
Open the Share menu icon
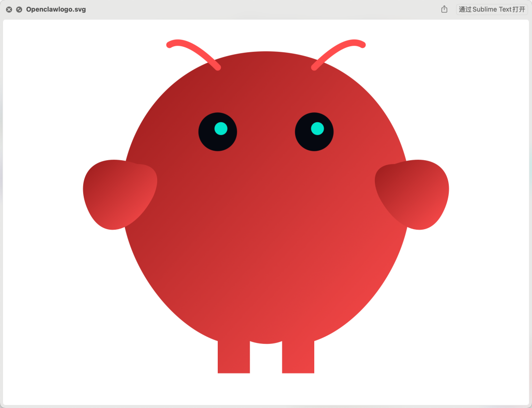444,9
